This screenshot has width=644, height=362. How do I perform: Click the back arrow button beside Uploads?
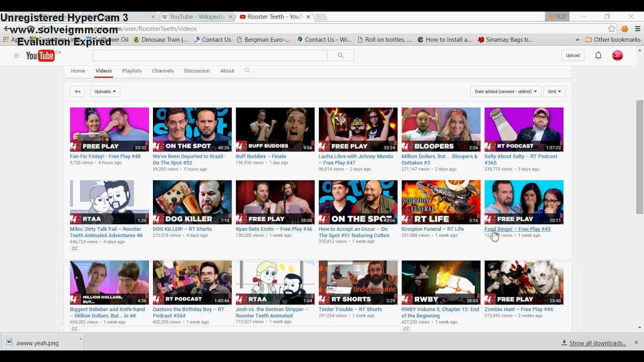pos(77,92)
